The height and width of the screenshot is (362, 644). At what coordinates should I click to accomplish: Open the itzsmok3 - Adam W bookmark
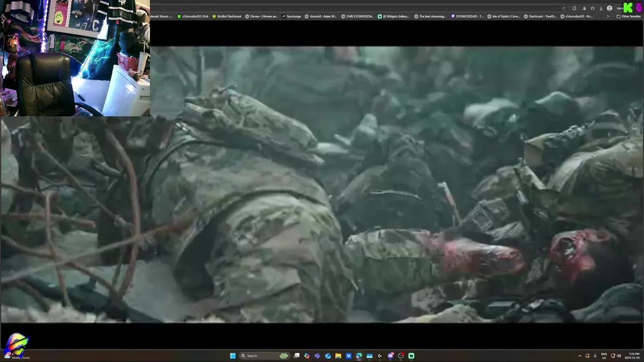point(320,16)
